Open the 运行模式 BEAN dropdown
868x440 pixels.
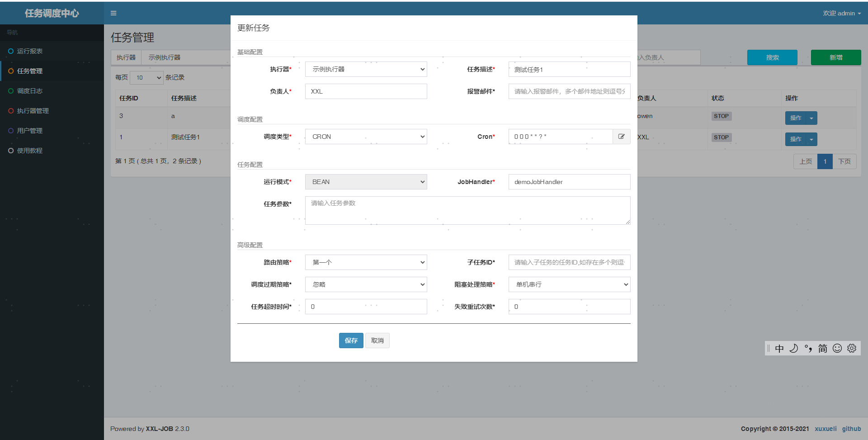[x=366, y=182]
